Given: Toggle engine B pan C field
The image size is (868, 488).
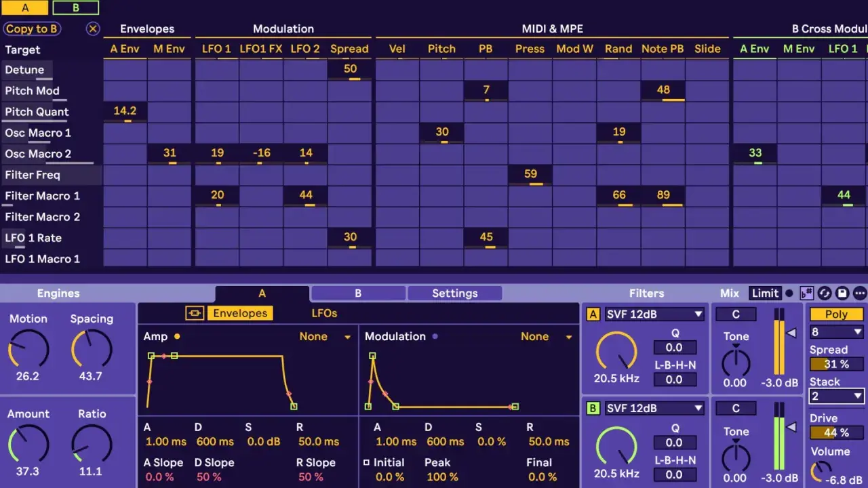Looking at the screenshot, I should (x=736, y=408).
